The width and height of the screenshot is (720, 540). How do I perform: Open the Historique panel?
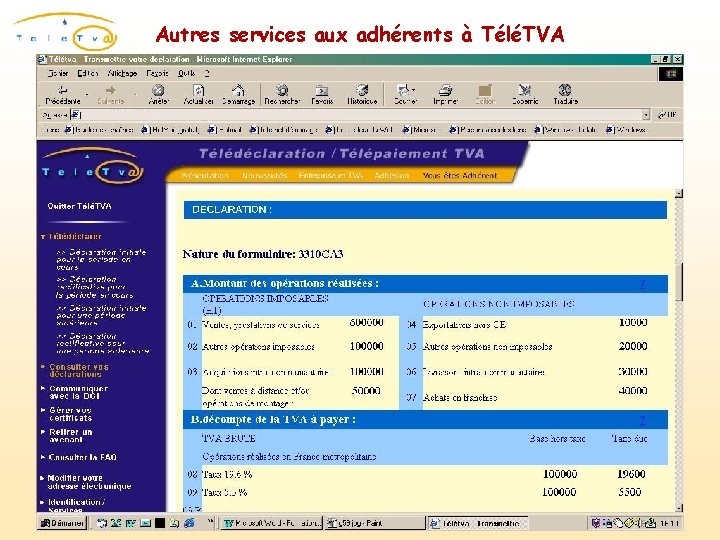[362, 95]
